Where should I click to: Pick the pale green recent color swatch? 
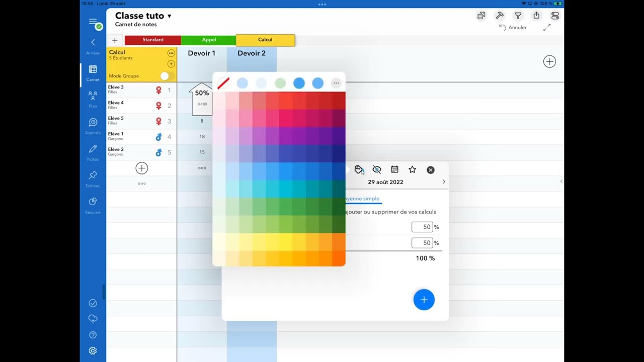280,83
